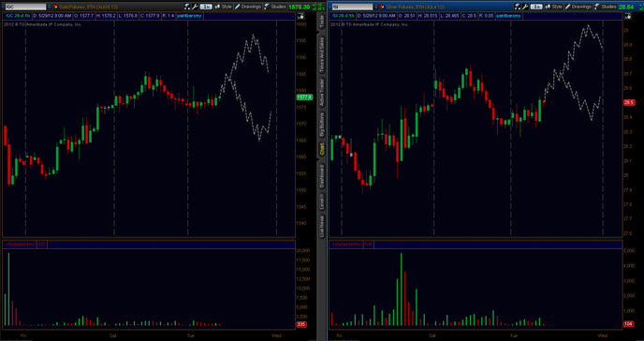This screenshot has height=341, width=644.
Task: Switch to Times And Sales side tab
Action: 322,55
